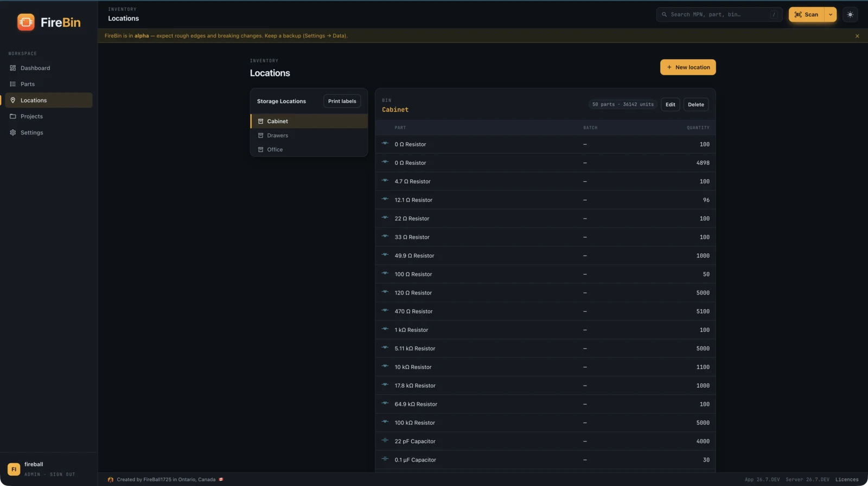Open the 22 pF Capacitor row icon

click(x=385, y=440)
